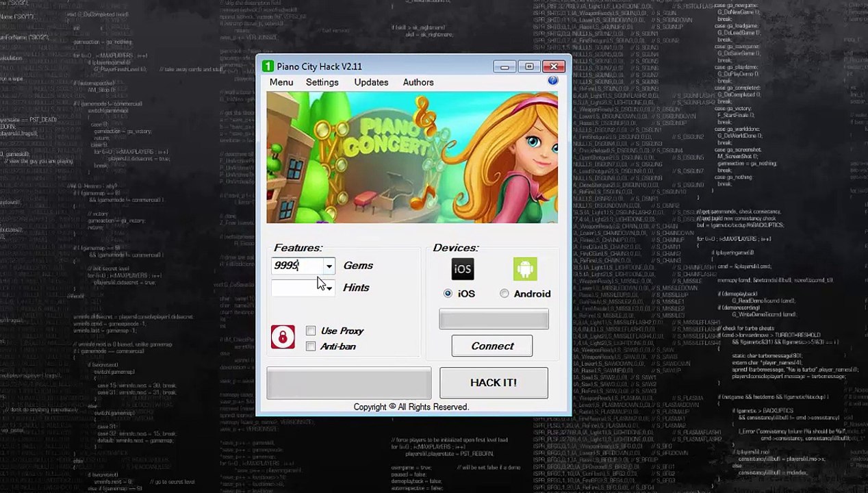Expand the Gems amount dropdown arrow
This screenshot has height=493, width=868.
329,266
